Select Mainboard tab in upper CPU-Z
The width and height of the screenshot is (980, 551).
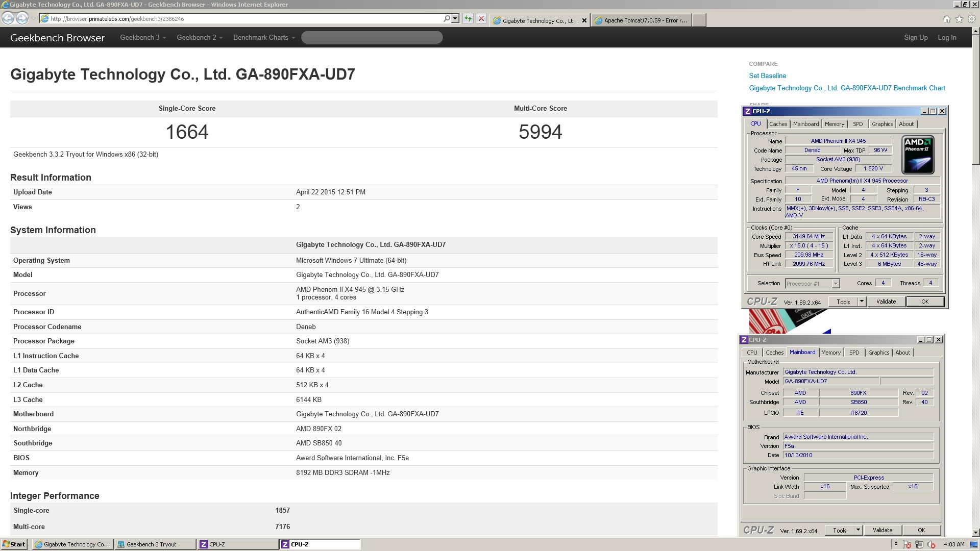tap(806, 124)
